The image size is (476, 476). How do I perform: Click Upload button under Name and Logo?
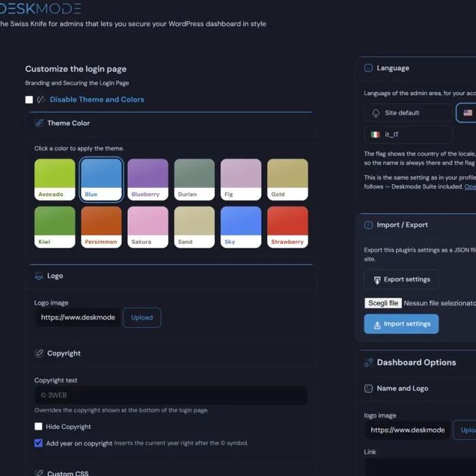click(464, 430)
